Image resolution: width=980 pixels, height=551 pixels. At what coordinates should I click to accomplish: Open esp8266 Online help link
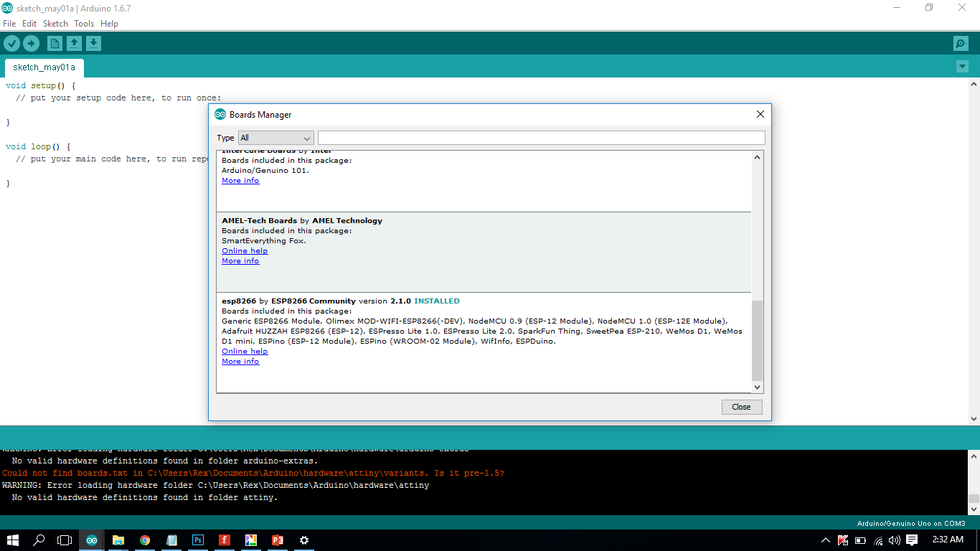point(245,352)
